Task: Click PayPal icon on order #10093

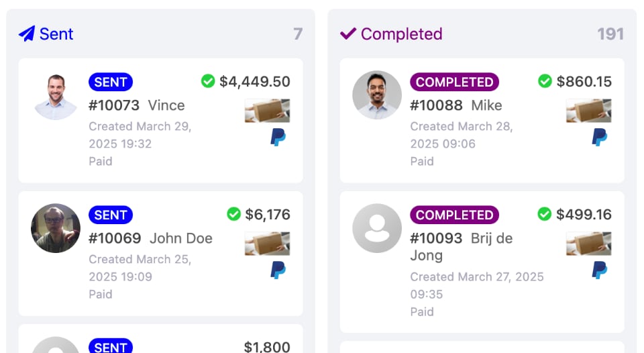Action: (599, 270)
